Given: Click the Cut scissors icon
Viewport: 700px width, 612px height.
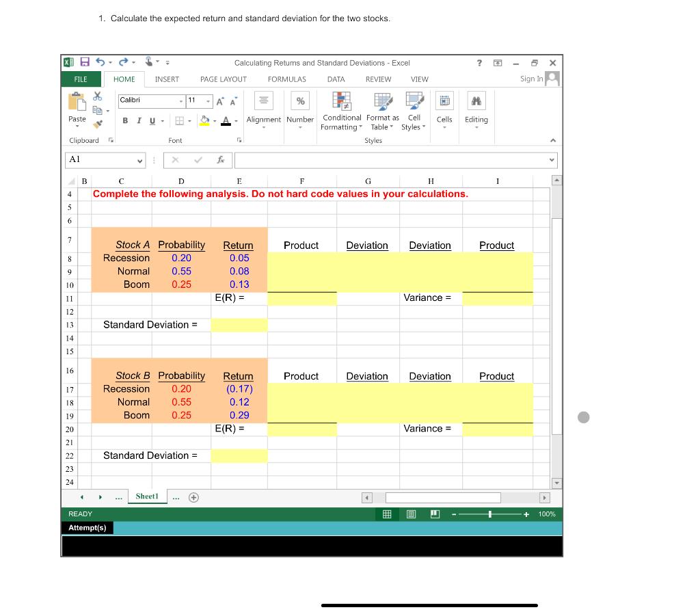Looking at the screenshot, I should (x=97, y=96).
